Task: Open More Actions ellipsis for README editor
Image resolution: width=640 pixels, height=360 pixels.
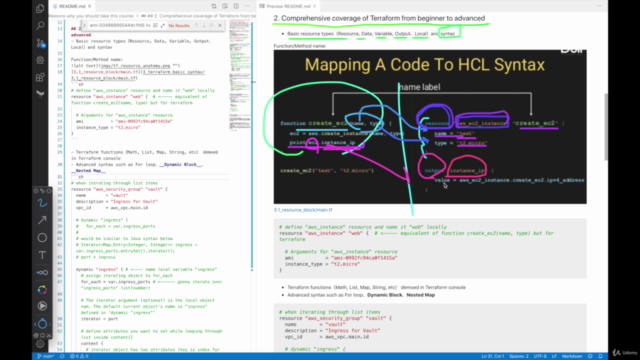Action: pyautogui.click(x=247, y=6)
